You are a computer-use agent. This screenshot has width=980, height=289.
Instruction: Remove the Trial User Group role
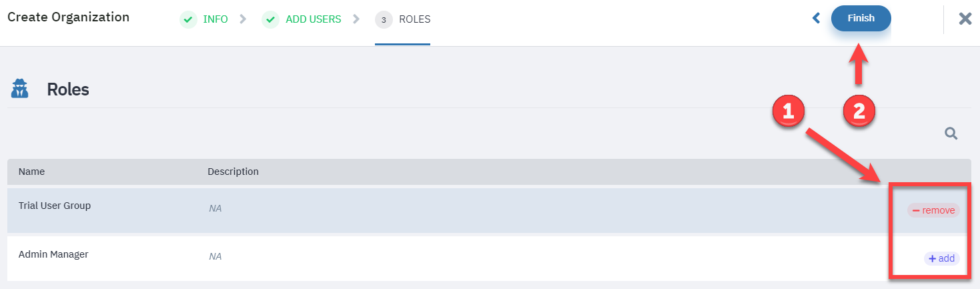click(x=933, y=210)
